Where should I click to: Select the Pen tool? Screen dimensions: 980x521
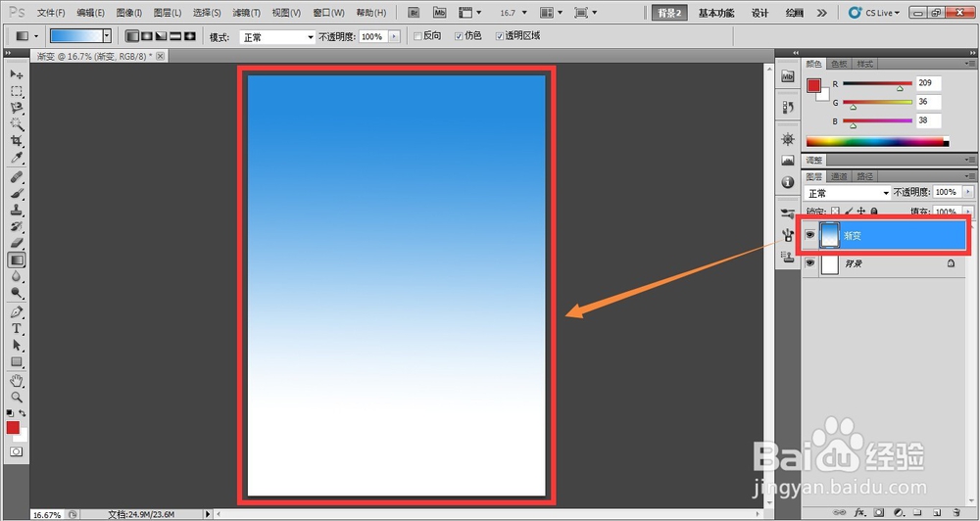click(x=17, y=311)
